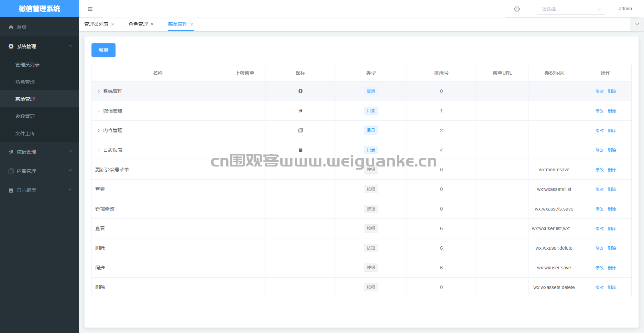Click 修改 for the 系统管理 row

point(600,92)
